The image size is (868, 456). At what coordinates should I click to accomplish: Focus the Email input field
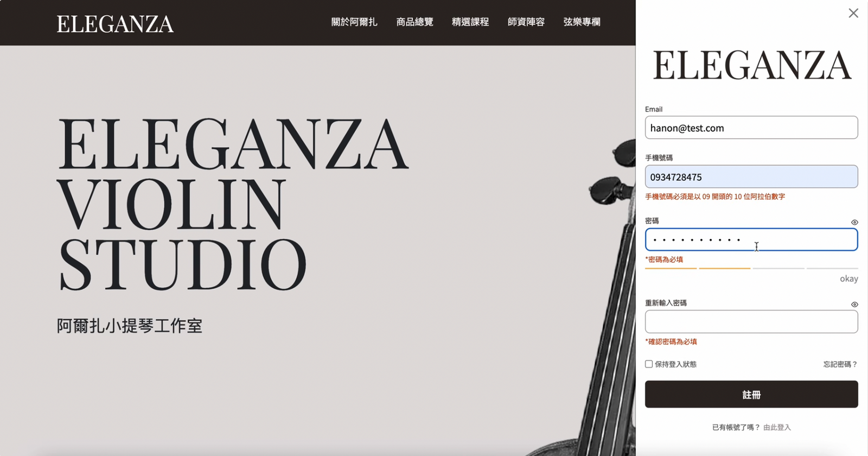coord(751,128)
